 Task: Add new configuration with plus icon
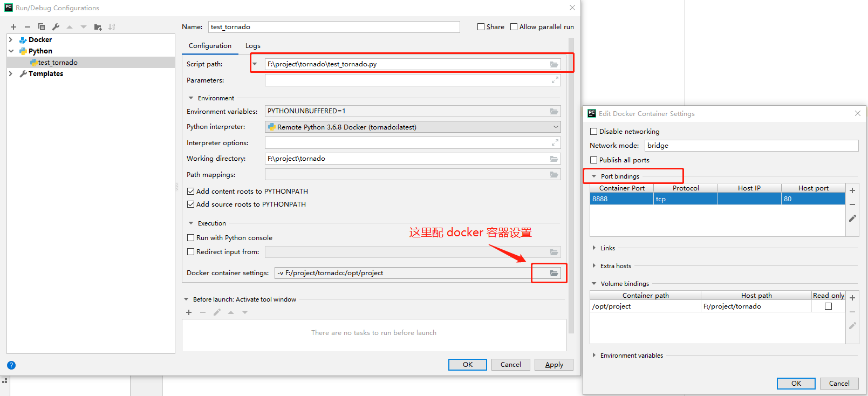pyautogui.click(x=13, y=27)
